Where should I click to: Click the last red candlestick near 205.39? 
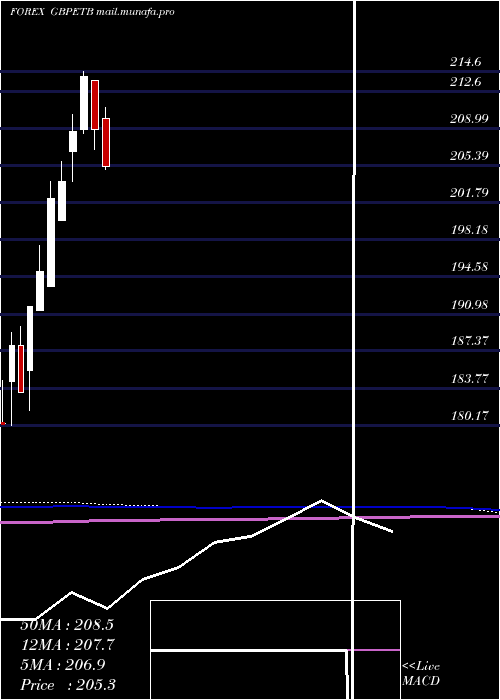[x=106, y=142]
